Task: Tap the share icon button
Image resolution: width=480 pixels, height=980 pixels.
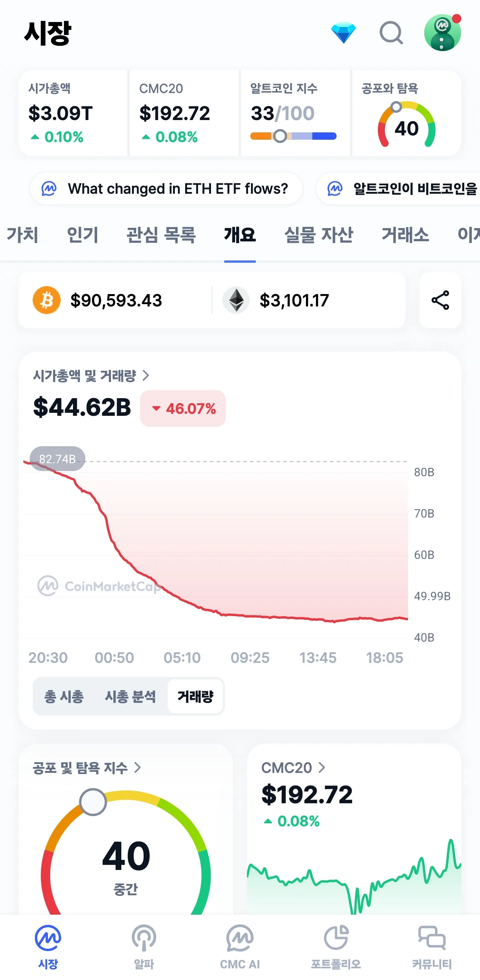Action: click(440, 300)
